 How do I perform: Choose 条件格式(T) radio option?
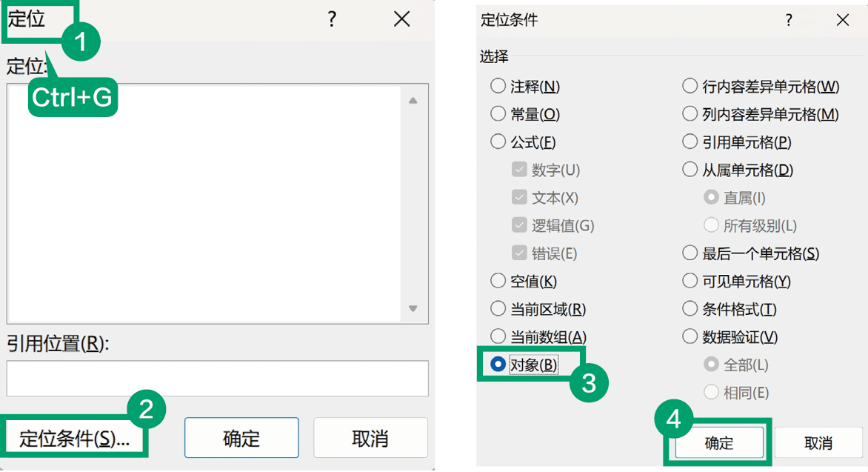(x=690, y=309)
